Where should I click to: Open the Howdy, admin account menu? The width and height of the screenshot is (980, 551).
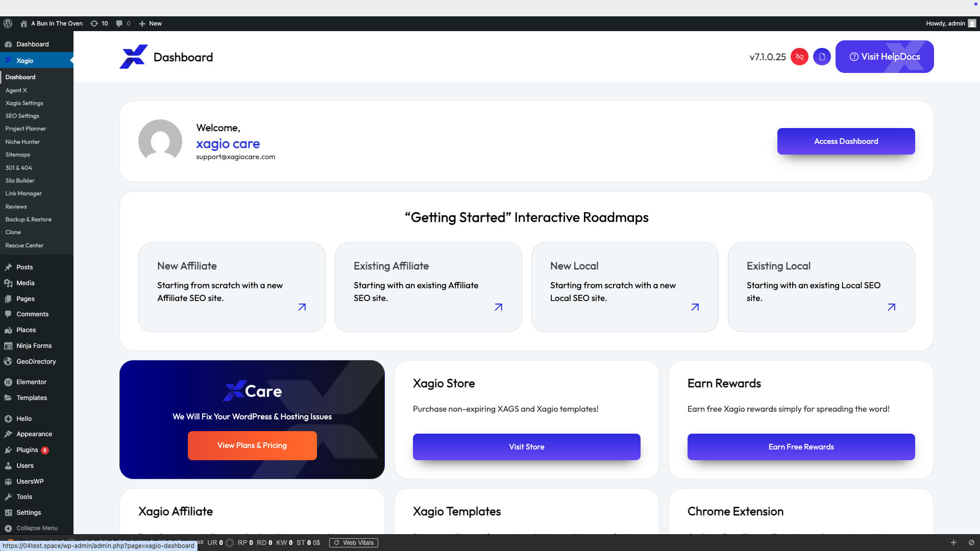click(951, 23)
